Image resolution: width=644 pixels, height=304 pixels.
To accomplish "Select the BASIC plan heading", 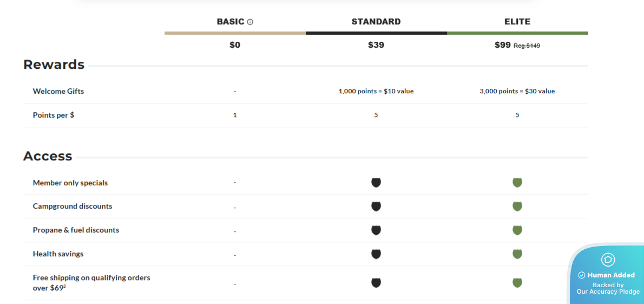I will coord(231,22).
